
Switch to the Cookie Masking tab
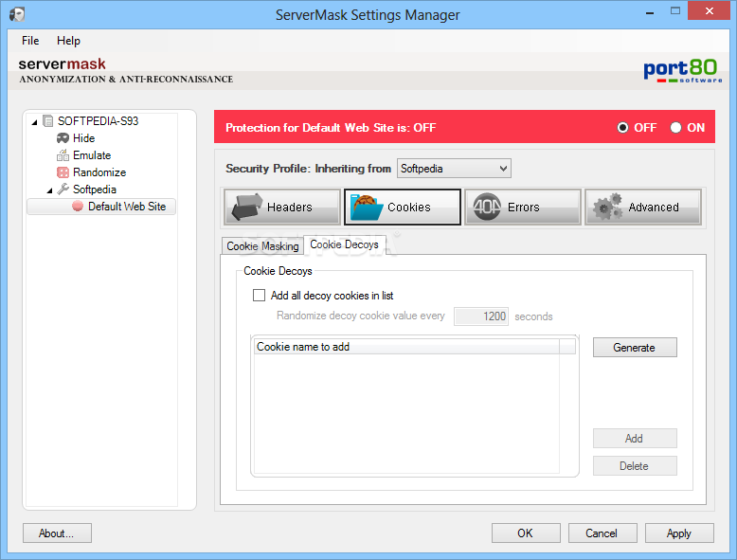click(262, 246)
